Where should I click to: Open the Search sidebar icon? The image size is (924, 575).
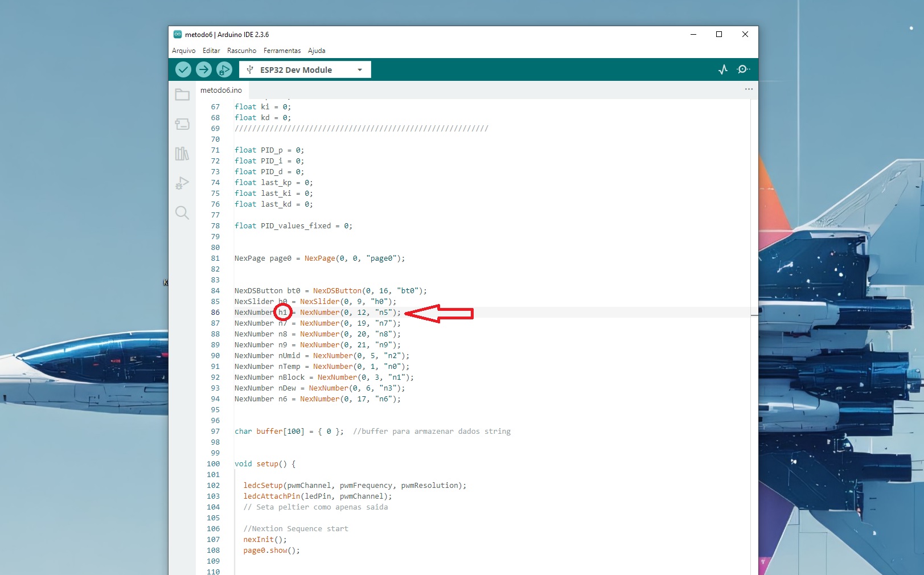coord(182,213)
